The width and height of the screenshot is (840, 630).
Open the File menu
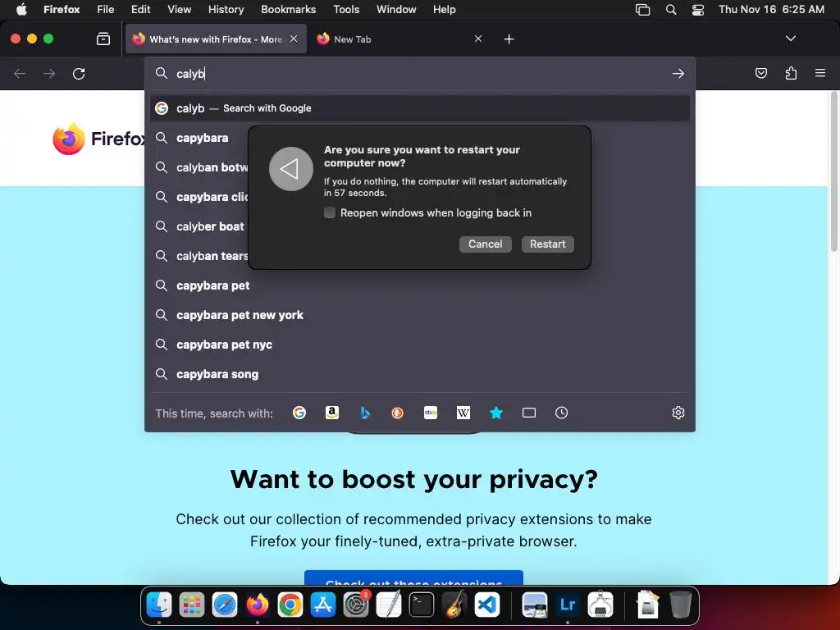coord(106,9)
